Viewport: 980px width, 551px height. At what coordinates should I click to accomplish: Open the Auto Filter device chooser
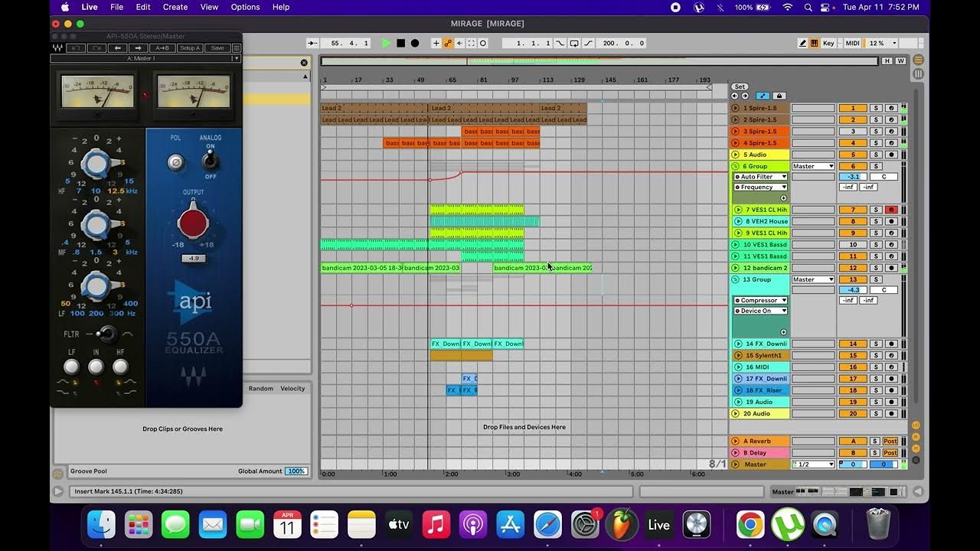[760, 177]
